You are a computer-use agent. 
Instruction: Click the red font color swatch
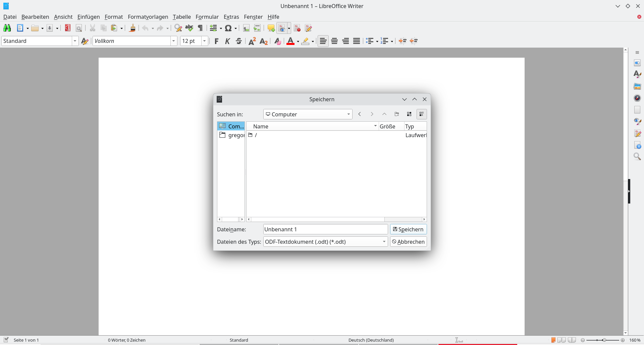click(290, 41)
